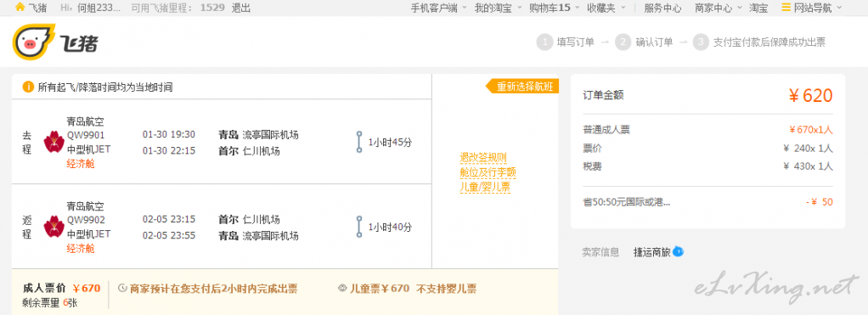Open the 淘宝 link in top bar

[x=758, y=8]
